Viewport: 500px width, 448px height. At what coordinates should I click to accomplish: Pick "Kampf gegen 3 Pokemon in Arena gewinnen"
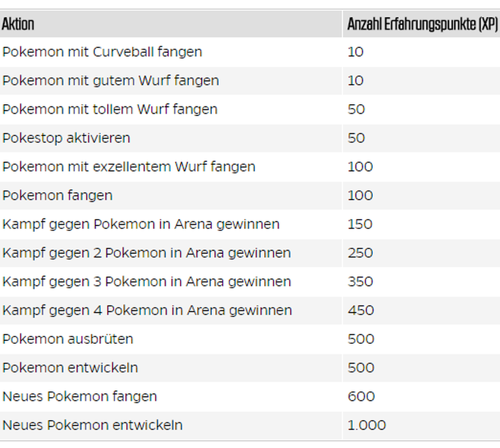coord(147,282)
